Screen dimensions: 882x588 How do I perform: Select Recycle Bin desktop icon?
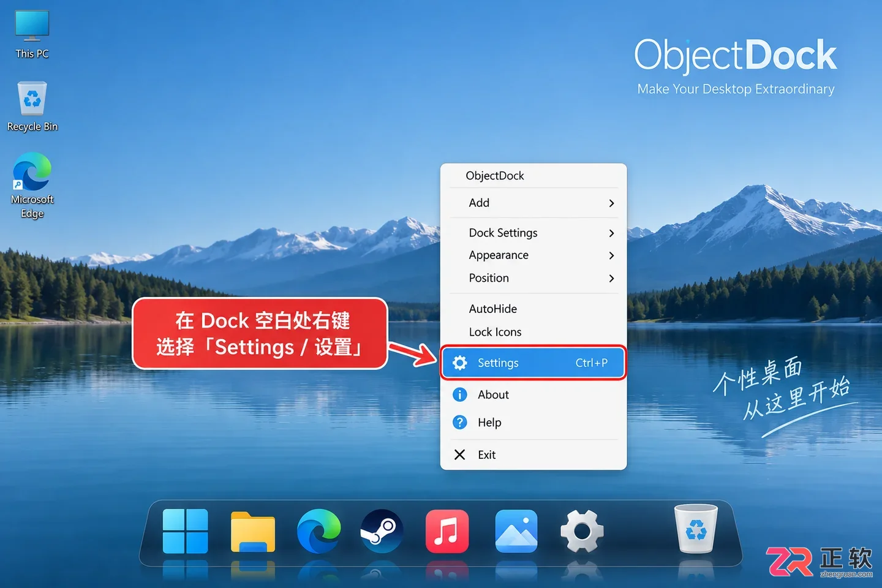point(32,107)
